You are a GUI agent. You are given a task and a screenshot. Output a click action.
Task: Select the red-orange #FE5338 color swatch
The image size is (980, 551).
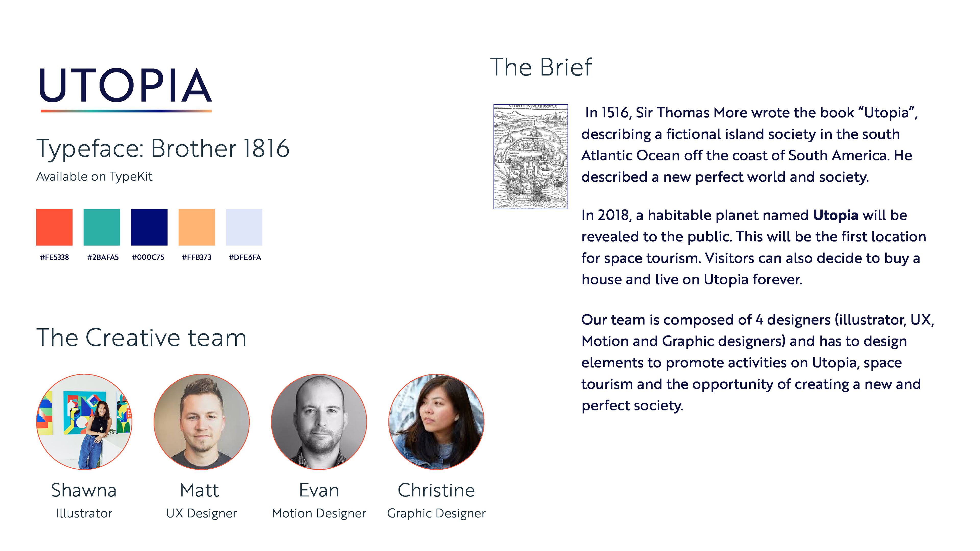point(54,227)
